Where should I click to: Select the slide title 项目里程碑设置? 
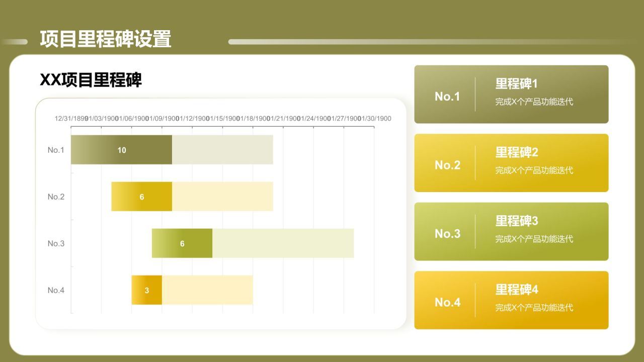click(106, 39)
